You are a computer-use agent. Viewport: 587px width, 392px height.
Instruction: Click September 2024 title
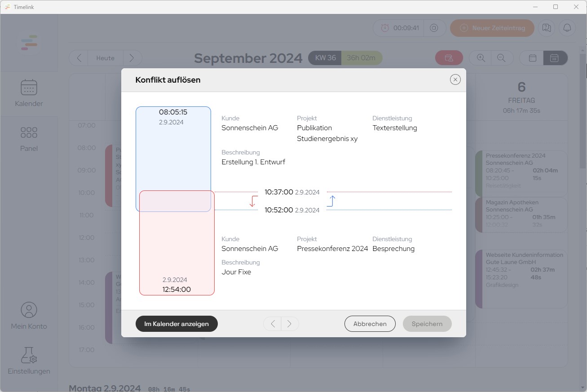coord(248,58)
